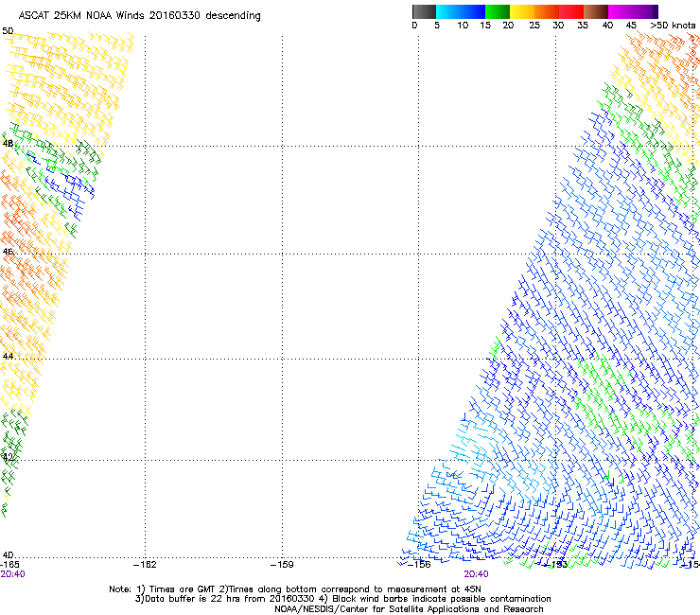The width and height of the screenshot is (700, 615).
Task: Select the green 15–20 knots legend segment
Action: click(498, 11)
